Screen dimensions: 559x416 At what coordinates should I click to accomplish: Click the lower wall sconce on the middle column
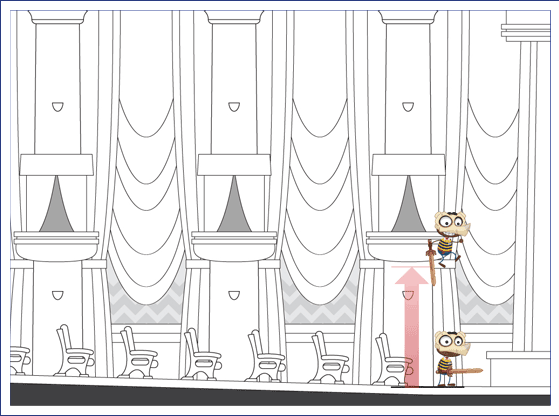pyautogui.click(x=234, y=295)
